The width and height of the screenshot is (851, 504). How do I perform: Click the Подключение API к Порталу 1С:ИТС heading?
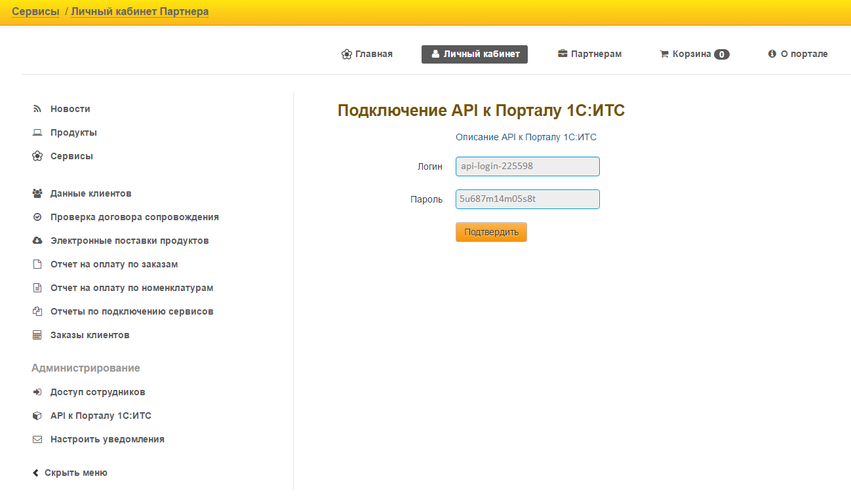point(481,110)
